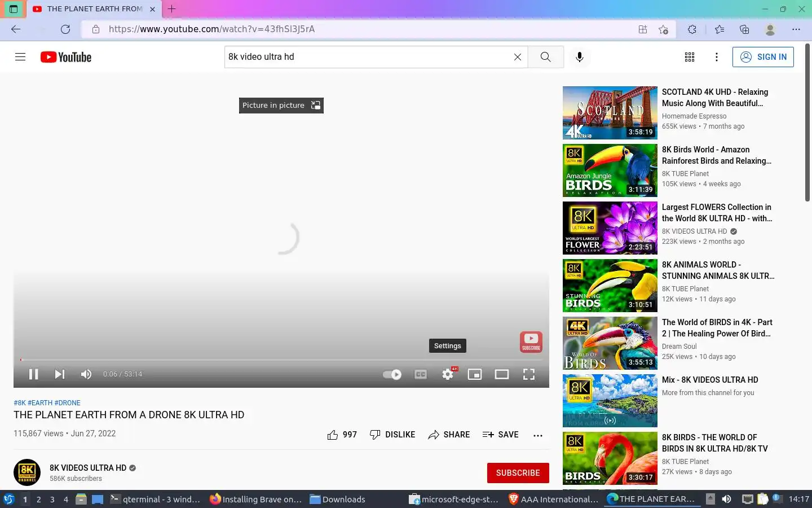Open the player settings gear
The image size is (812, 508).
(448, 374)
